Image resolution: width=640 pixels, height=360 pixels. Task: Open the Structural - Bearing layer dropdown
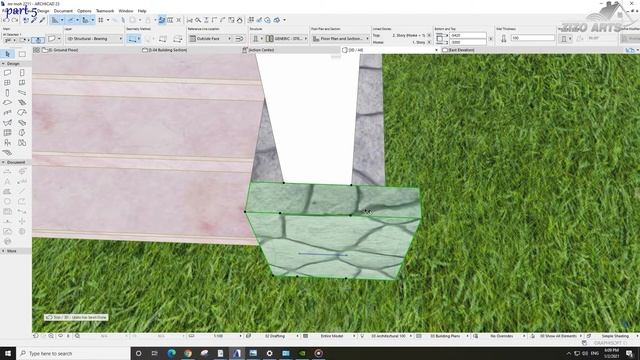94,39
